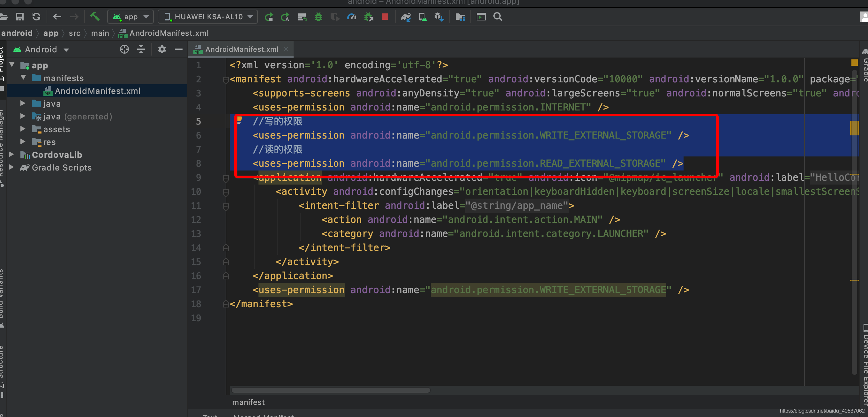This screenshot has height=417, width=868.
Task: Select opened file with the target icon
Action: pyautogui.click(x=124, y=49)
